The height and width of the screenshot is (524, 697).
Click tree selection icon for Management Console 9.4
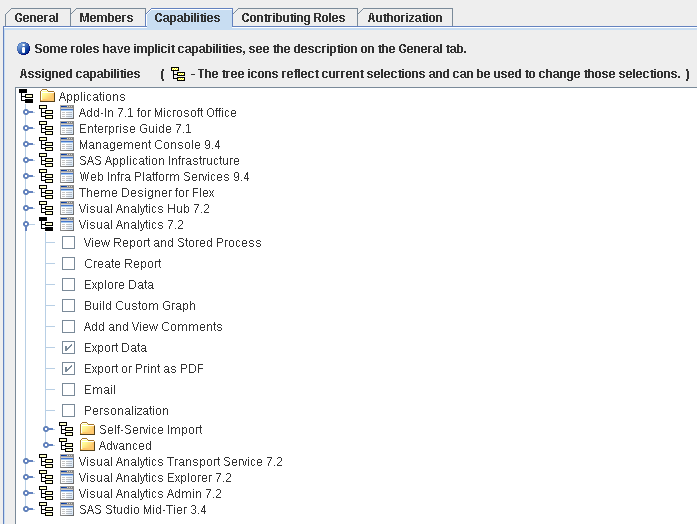[46, 144]
